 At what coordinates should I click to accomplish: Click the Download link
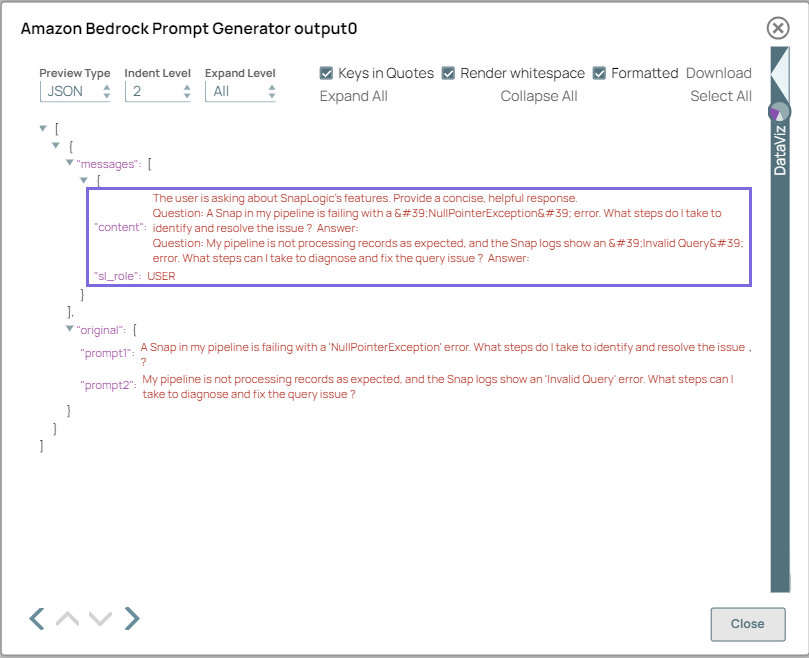pos(718,72)
